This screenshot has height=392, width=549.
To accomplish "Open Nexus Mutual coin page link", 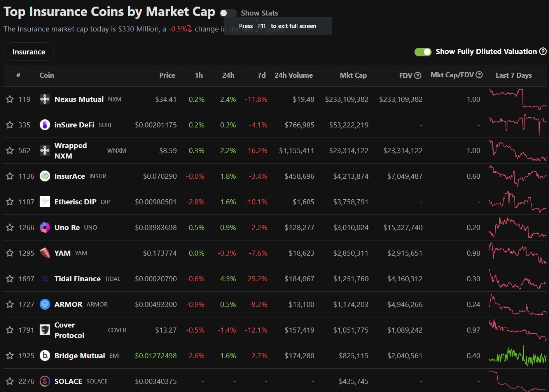I will (x=79, y=99).
